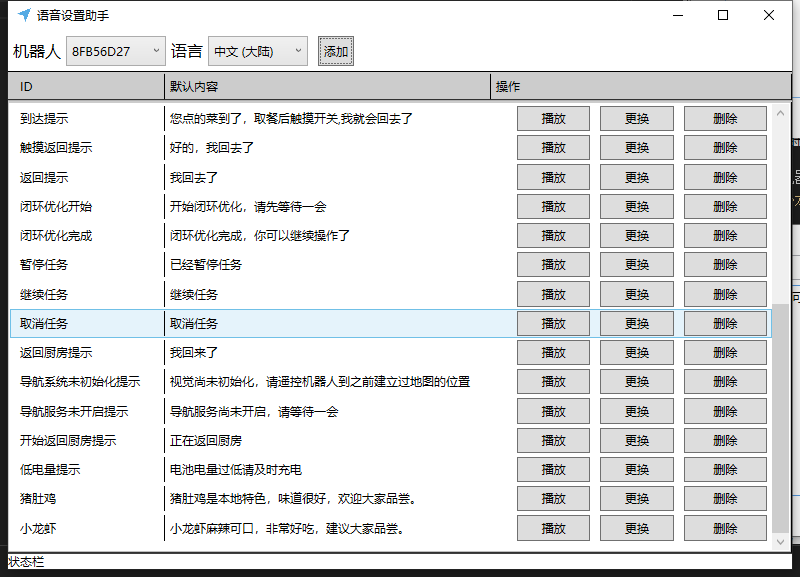Click the app icon in title bar
The height and width of the screenshot is (577, 800).
pyautogui.click(x=24, y=15)
